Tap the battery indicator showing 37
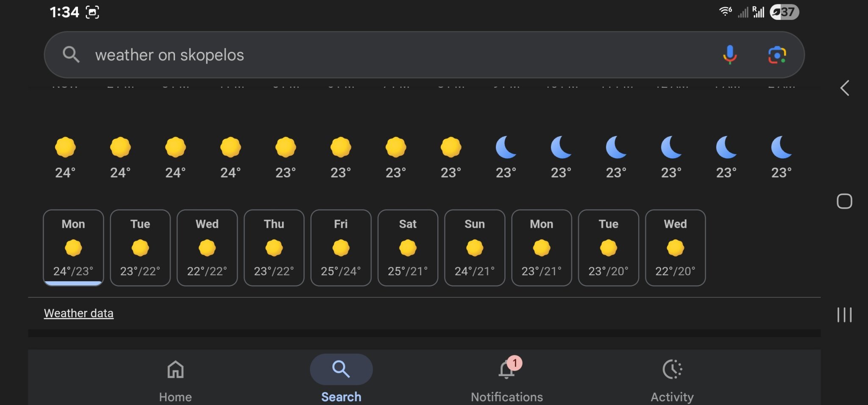The image size is (868, 405). (784, 12)
